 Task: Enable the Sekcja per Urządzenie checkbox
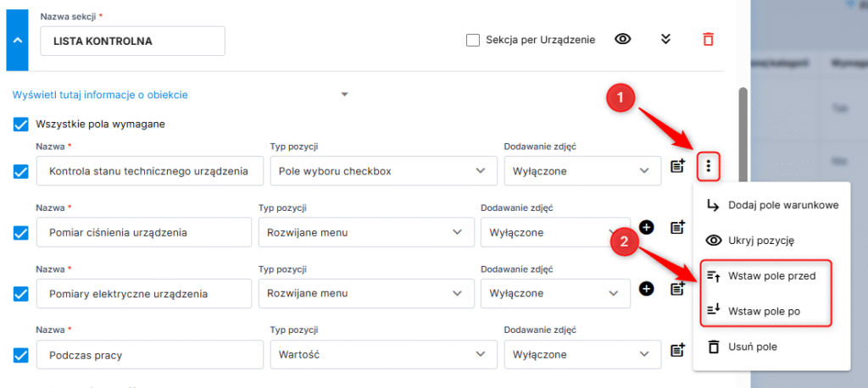473,40
